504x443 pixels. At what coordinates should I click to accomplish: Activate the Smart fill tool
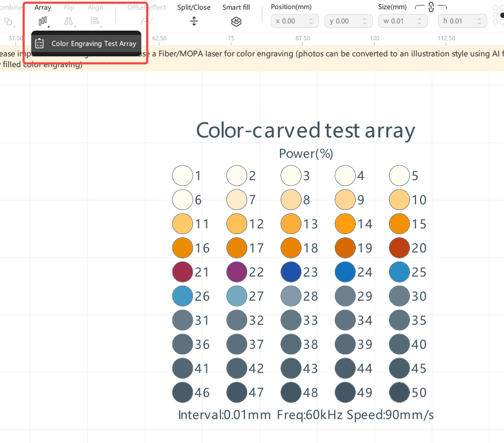point(236,21)
